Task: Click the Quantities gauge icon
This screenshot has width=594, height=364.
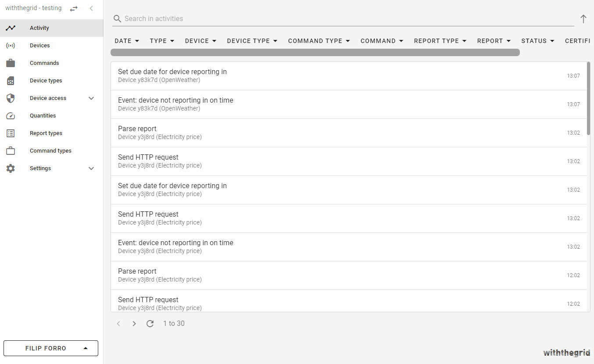Action: coord(11,116)
